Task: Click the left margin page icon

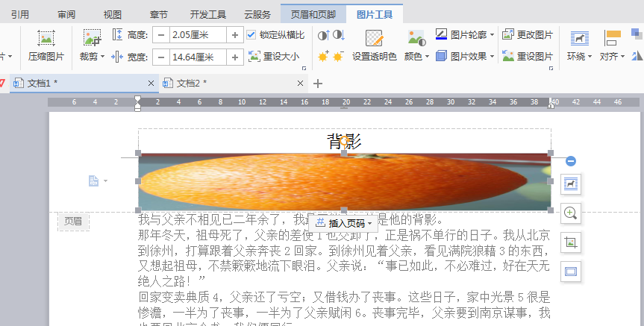Action: (93, 181)
